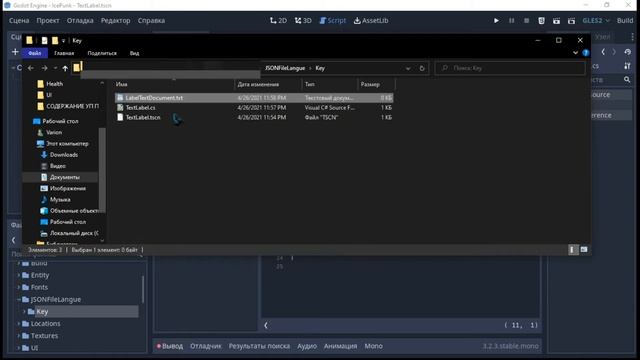Screen dimensions: 640x360
Task: Open the Вид ribbon tab in Explorer
Action: click(x=134, y=53)
